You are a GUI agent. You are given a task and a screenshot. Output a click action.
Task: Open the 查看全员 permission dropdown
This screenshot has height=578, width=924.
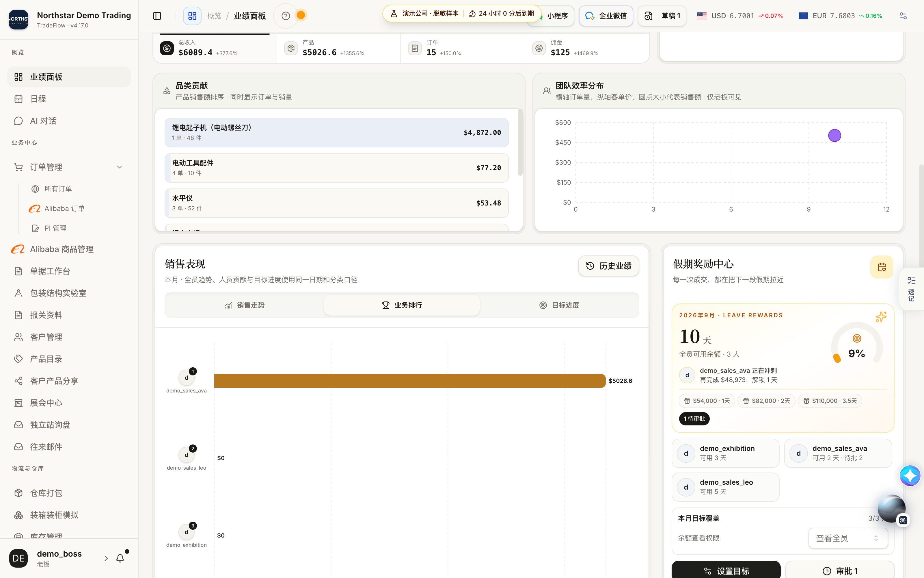click(x=848, y=538)
